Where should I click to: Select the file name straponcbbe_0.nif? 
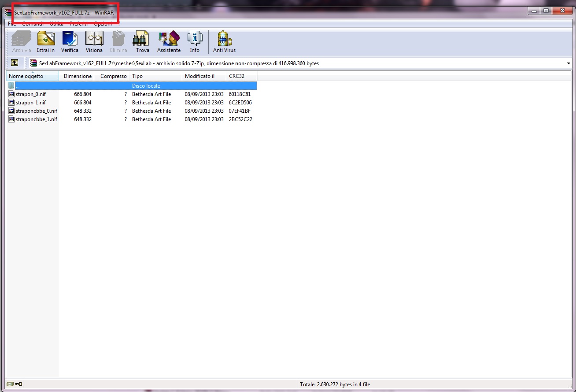point(37,111)
